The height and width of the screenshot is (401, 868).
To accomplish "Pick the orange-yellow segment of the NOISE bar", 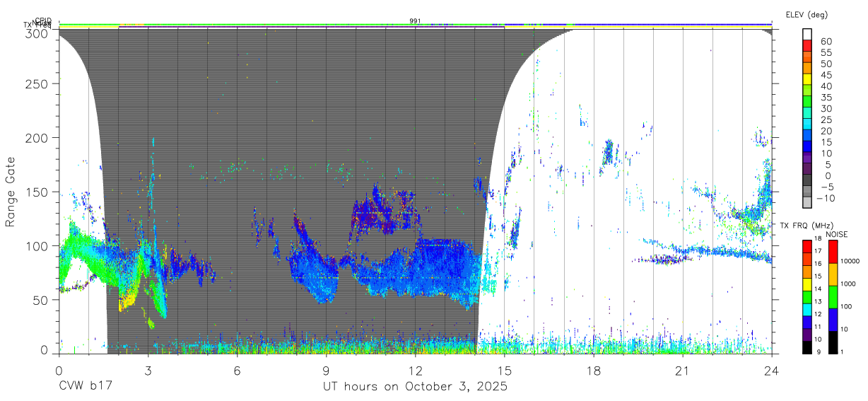I will point(833,274).
